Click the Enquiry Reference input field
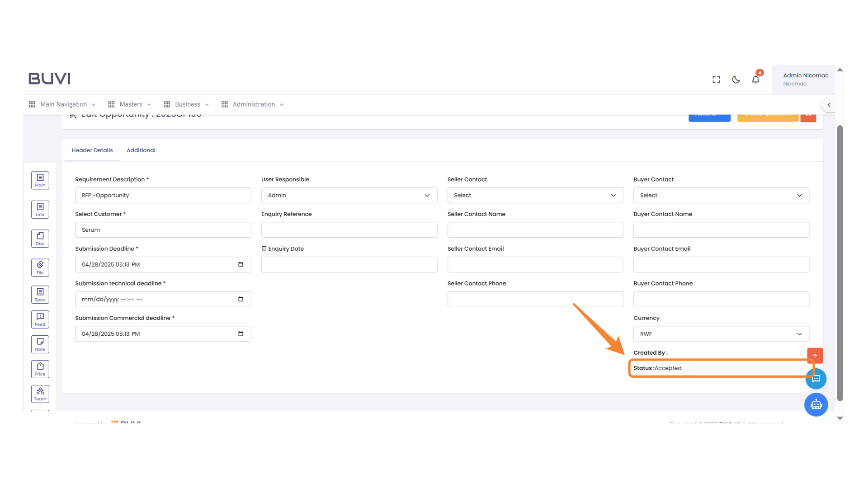 pos(349,230)
